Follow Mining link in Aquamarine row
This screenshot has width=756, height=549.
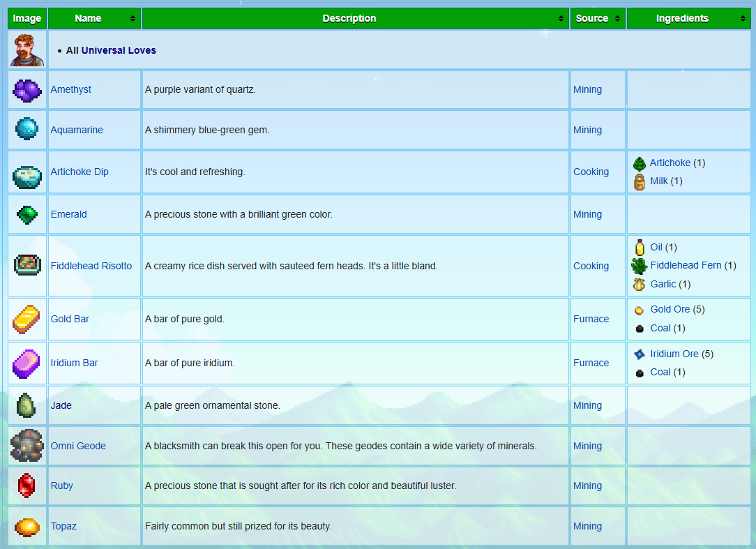tap(587, 130)
